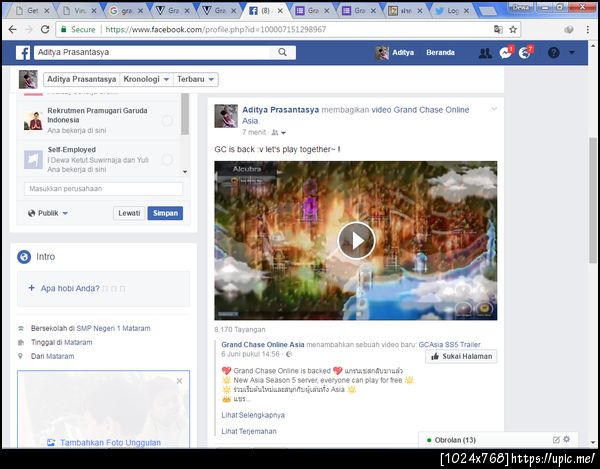Bookmark page with the star icon
The width and height of the screenshot is (600, 469).
tap(513, 29)
